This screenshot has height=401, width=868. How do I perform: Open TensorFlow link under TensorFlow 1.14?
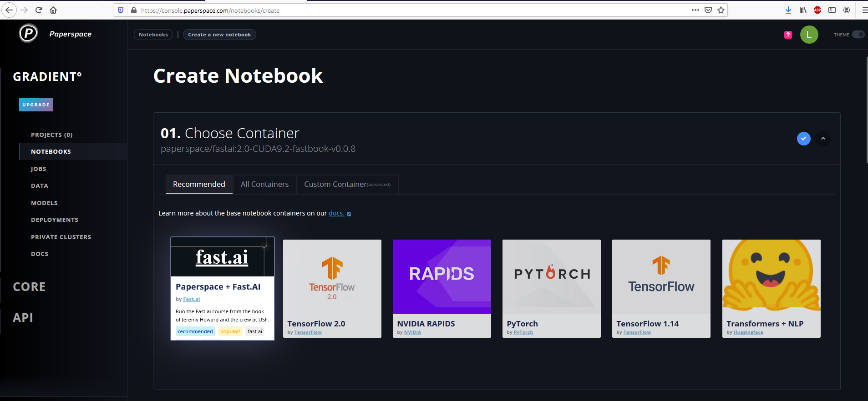(x=637, y=332)
